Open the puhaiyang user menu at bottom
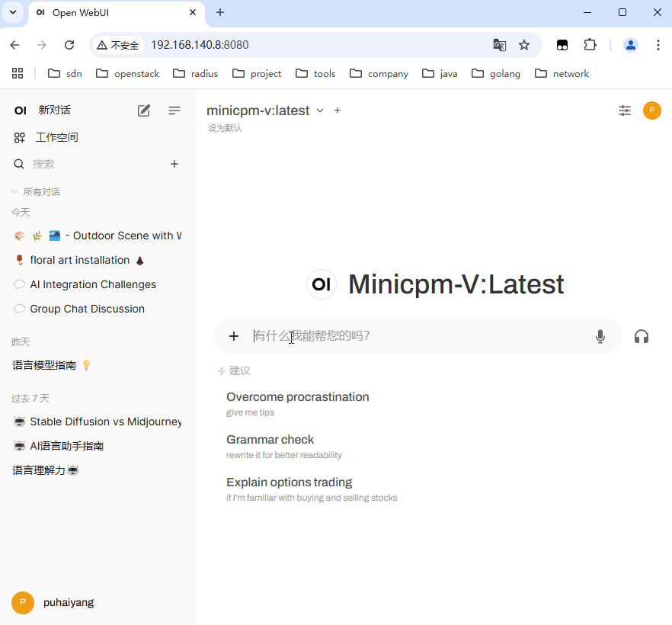Viewport: 672px width, 625px height. tap(53, 603)
